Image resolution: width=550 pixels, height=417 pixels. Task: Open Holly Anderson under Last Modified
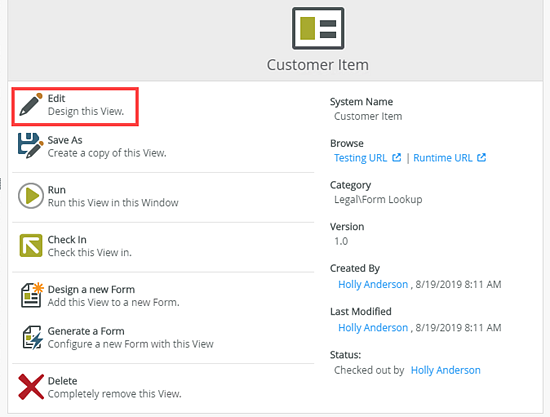pos(373,328)
